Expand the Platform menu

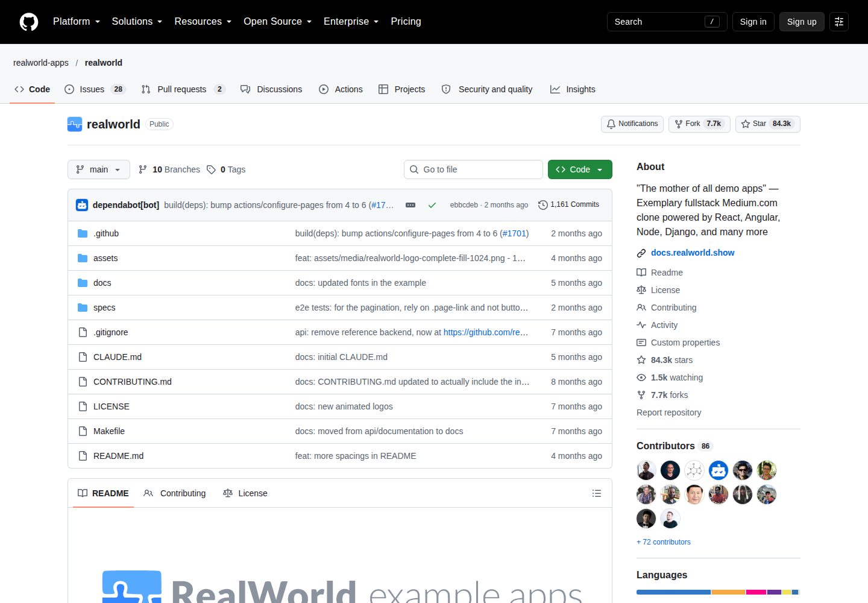(77, 22)
